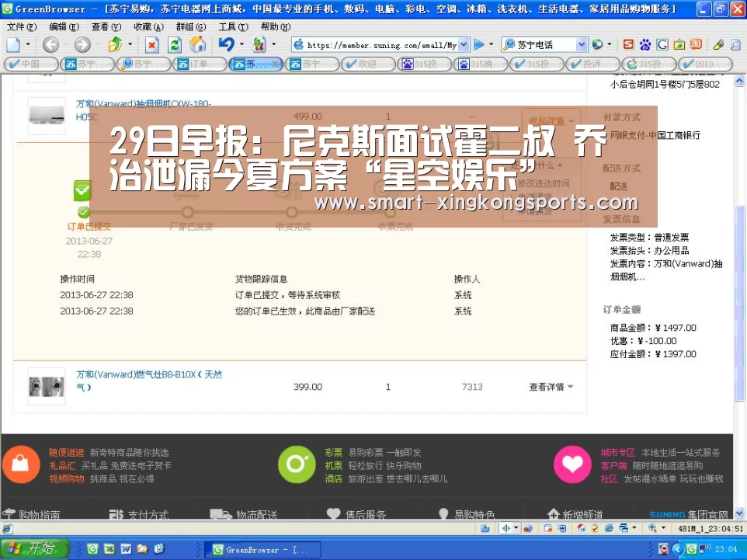Open 万和(Vanward)燃气灶B8-B10X product link

tap(149, 381)
